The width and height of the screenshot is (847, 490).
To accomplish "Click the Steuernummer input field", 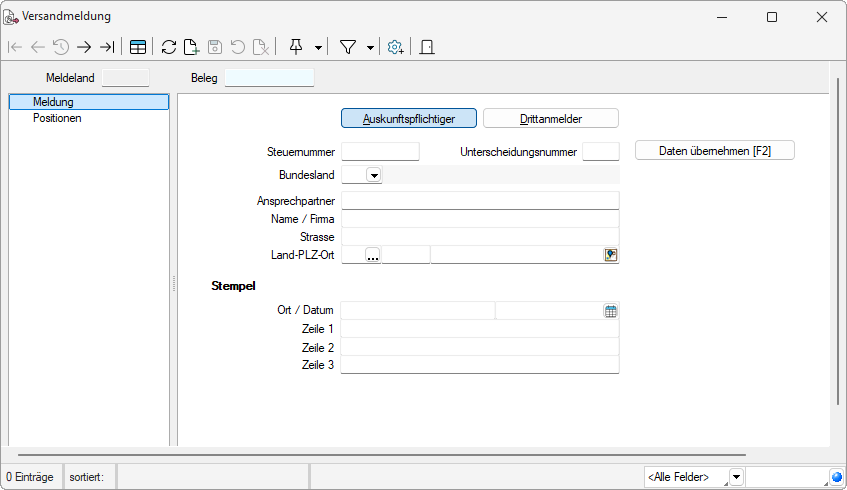I will [x=380, y=152].
